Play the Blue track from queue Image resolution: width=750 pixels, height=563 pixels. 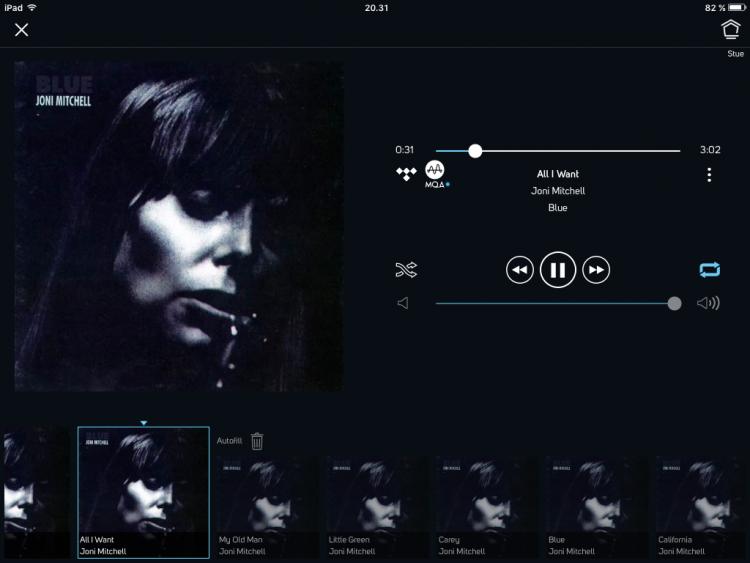595,507
